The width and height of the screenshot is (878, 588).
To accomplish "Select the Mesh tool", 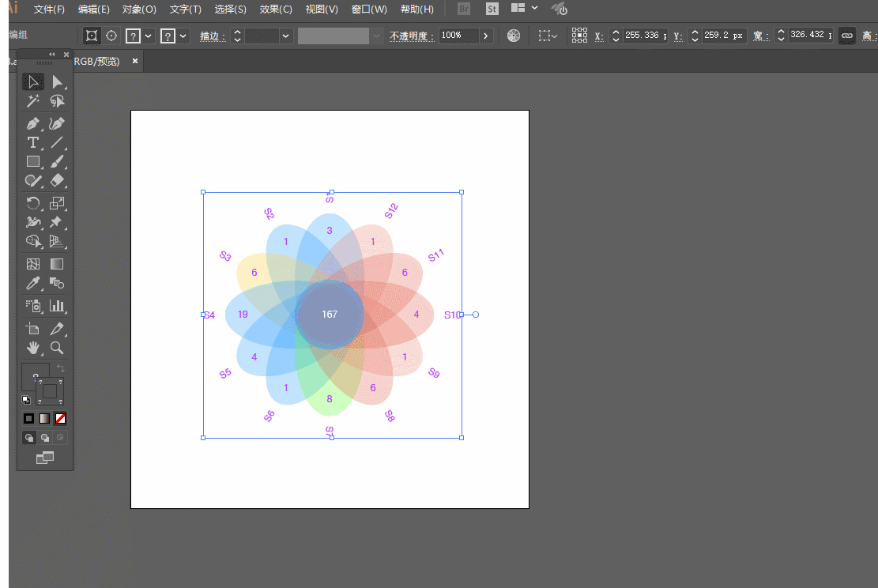I will (33, 264).
